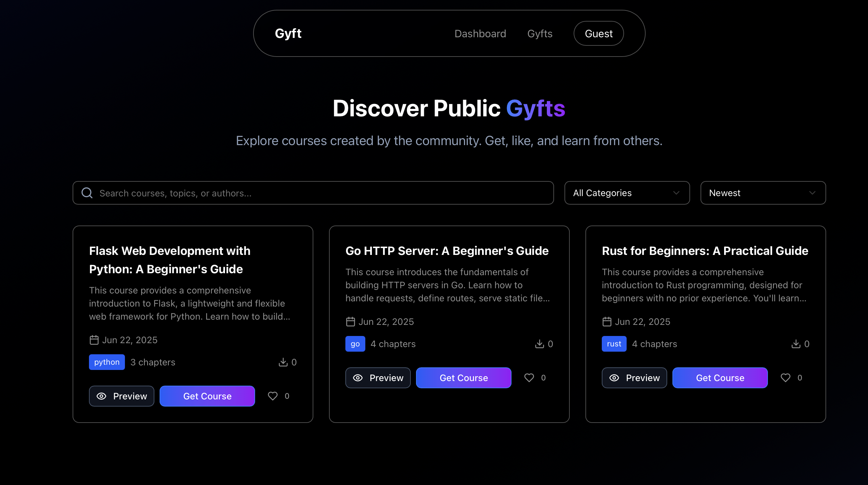
Task: Like the Flask Web Development course
Action: [272, 396]
